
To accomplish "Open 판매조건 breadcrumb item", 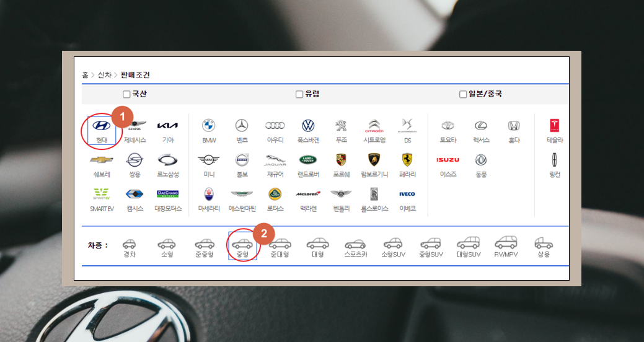I will [x=135, y=75].
